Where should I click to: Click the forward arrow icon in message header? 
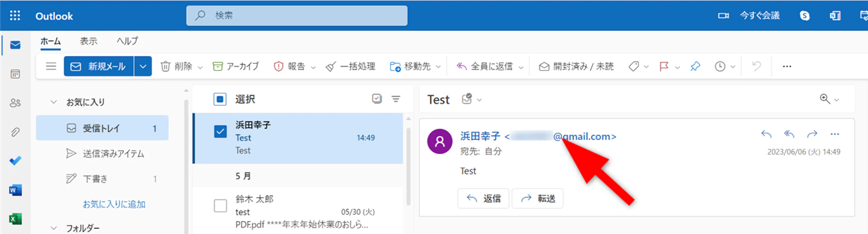click(812, 135)
